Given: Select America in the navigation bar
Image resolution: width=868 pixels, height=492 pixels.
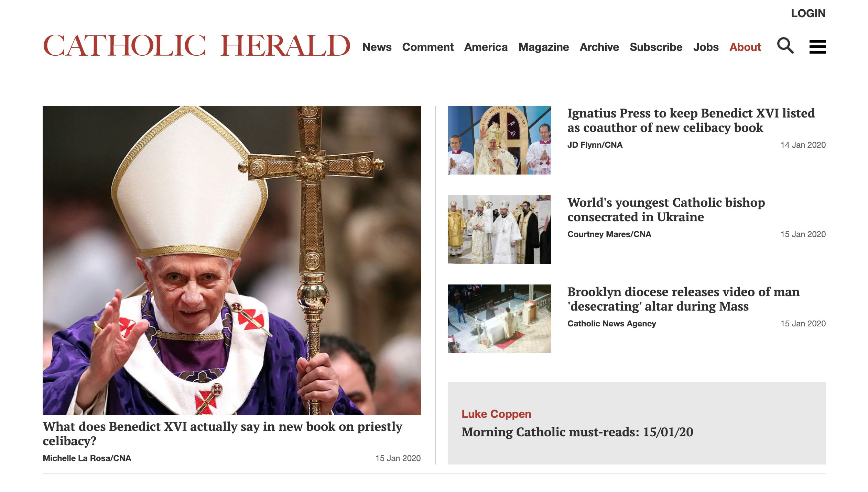Looking at the screenshot, I should (486, 47).
